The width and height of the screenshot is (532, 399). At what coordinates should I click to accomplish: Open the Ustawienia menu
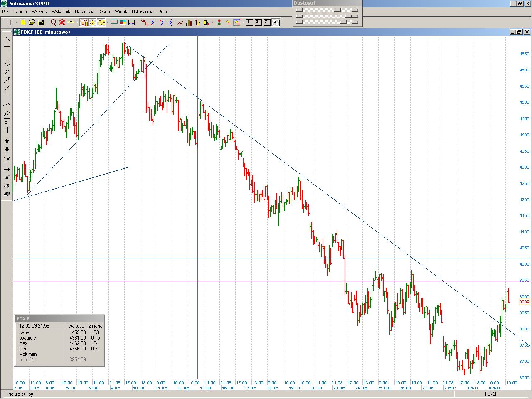click(x=143, y=12)
